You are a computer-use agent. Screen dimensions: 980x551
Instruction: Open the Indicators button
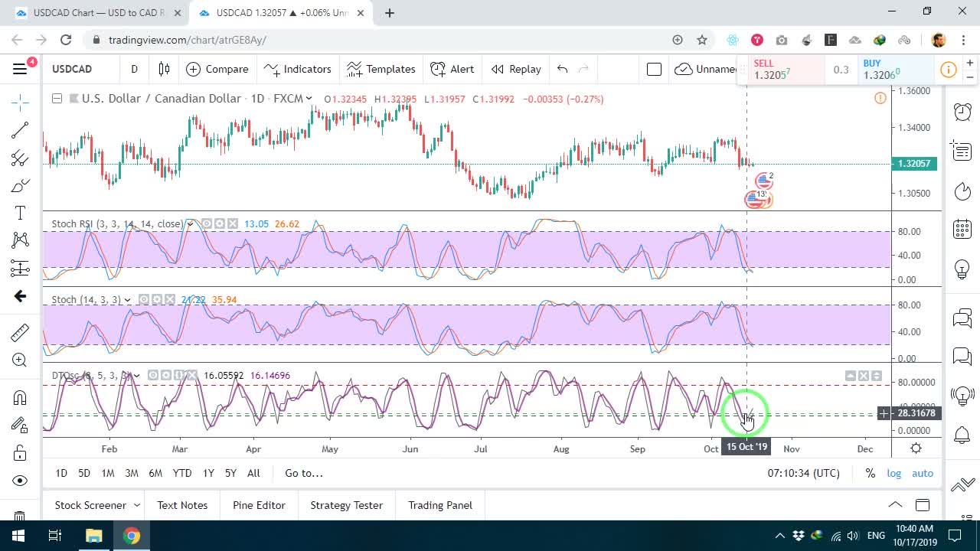point(297,69)
